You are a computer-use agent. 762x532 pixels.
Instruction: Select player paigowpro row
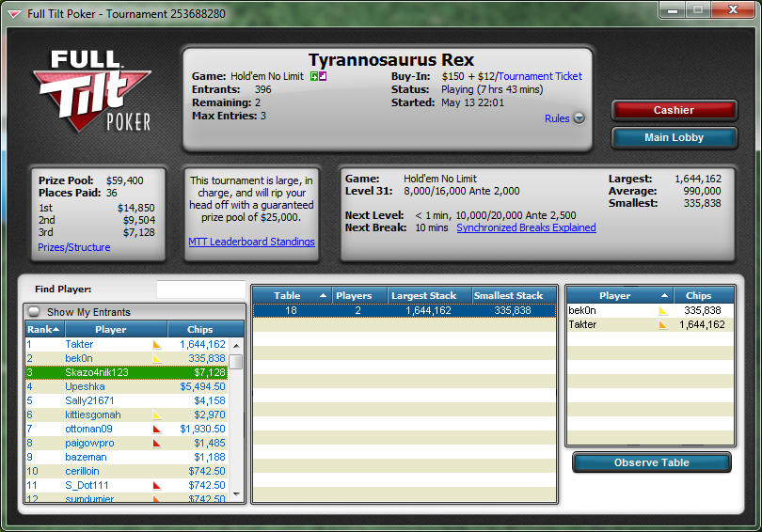[x=126, y=443]
